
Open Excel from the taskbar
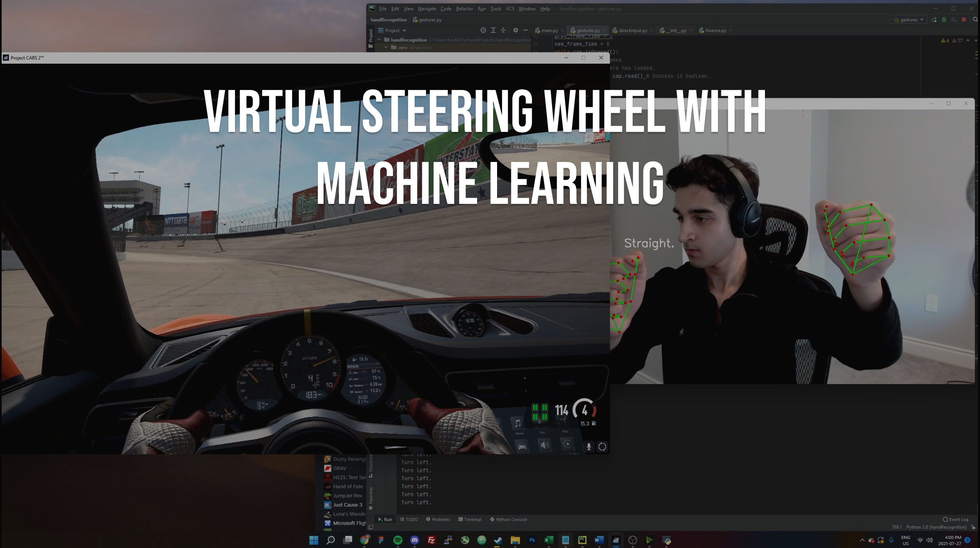point(549,540)
